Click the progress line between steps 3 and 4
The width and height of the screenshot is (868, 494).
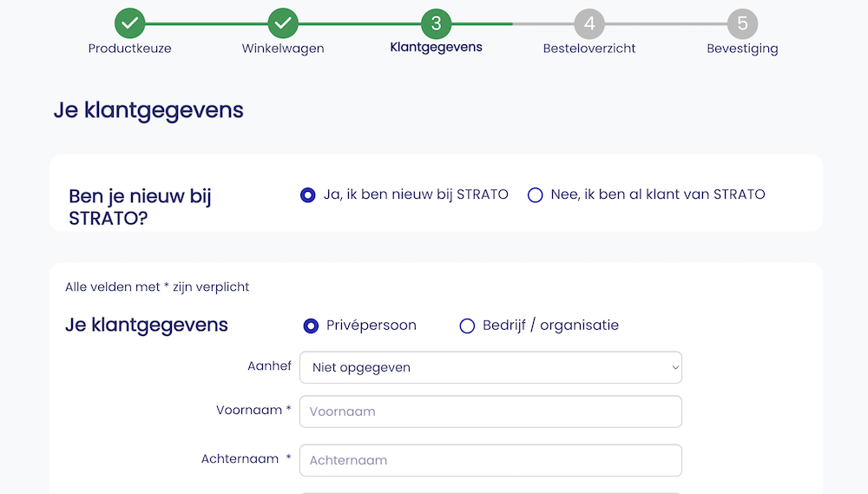click(512, 23)
